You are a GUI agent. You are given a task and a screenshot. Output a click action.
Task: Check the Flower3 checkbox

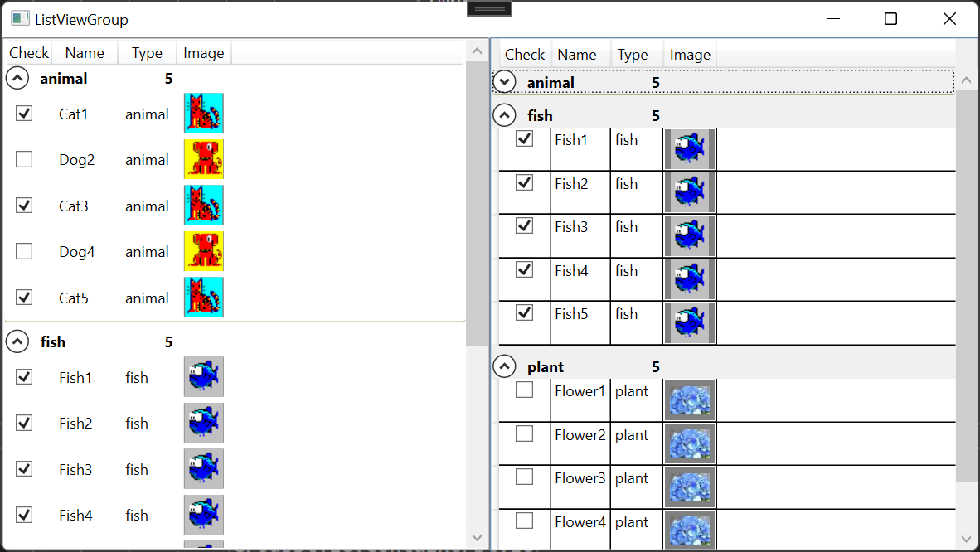[524, 477]
